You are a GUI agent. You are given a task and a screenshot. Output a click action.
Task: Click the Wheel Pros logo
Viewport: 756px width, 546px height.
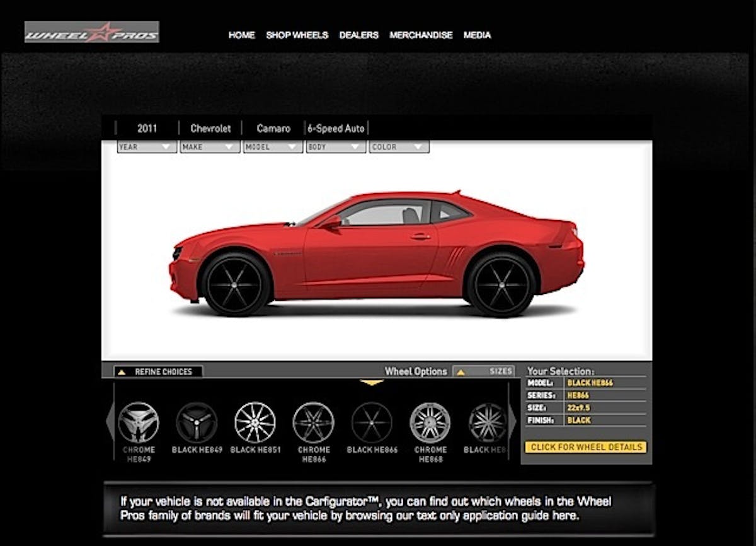point(92,32)
